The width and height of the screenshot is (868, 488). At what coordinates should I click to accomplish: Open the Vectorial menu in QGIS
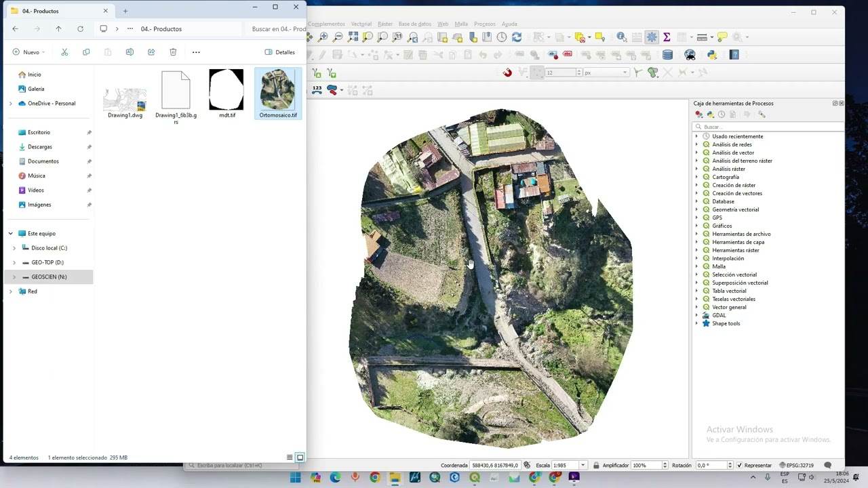(361, 24)
